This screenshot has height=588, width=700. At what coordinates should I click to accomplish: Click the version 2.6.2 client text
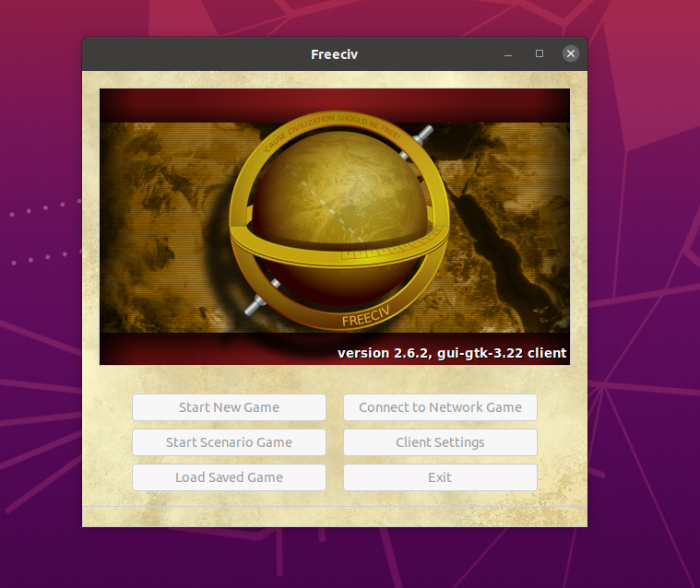click(x=452, y=353)
